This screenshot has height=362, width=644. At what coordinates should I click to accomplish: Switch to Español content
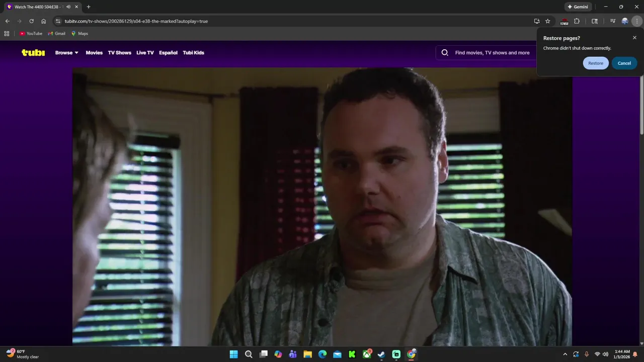[168, 53]
